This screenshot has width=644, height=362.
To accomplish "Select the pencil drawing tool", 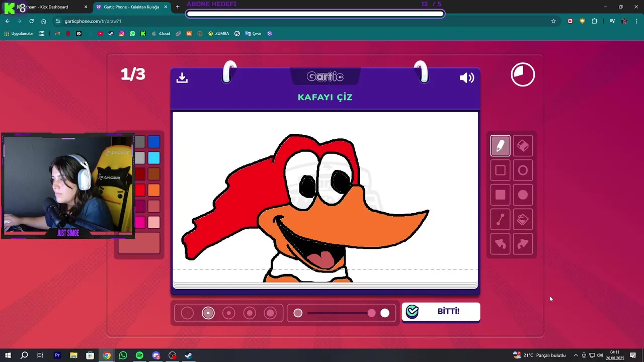I will [x=500, y=146].
